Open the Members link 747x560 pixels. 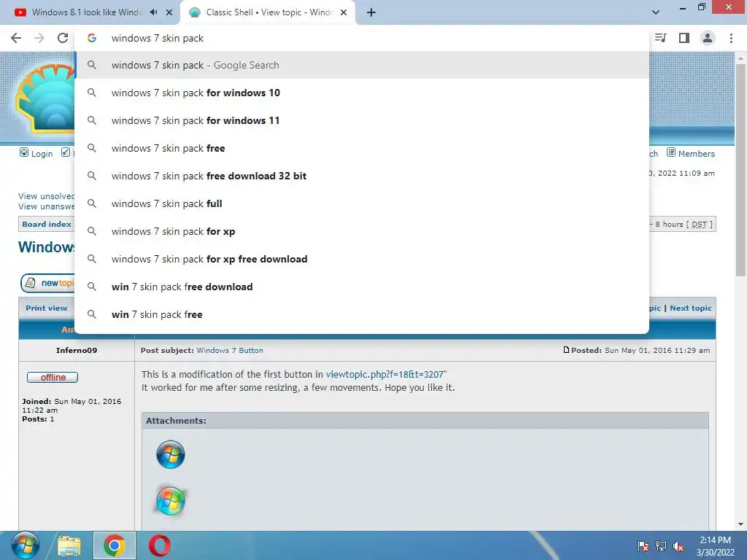tap(696, 154)
